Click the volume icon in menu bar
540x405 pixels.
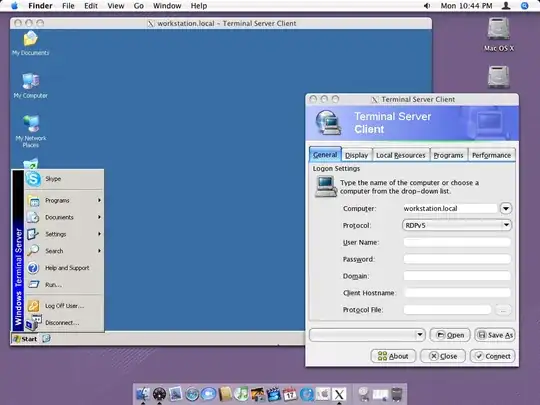(x=427, y=6)
